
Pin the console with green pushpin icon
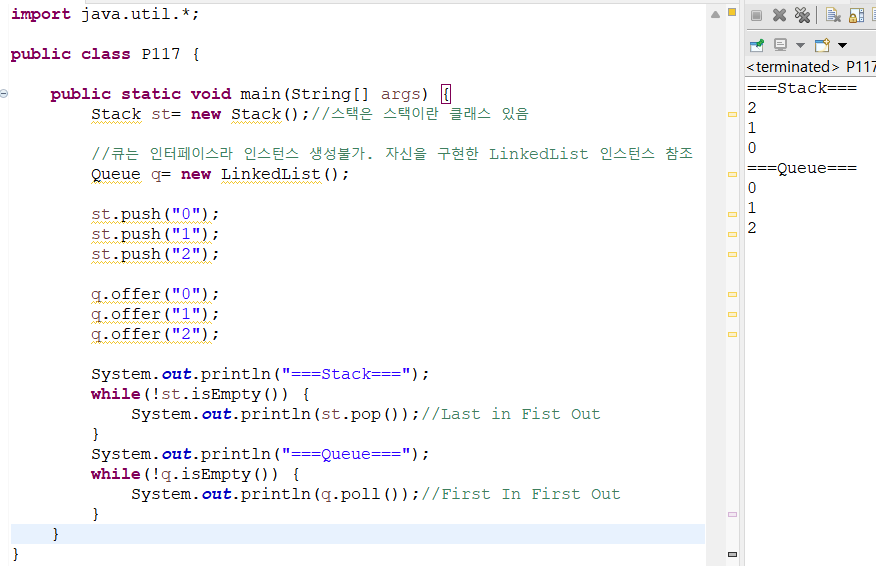757,45
